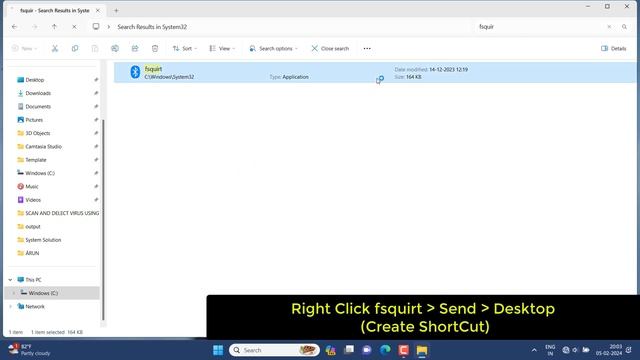Go up one folder level arrow
640x360 pixels.
(54, 27)
